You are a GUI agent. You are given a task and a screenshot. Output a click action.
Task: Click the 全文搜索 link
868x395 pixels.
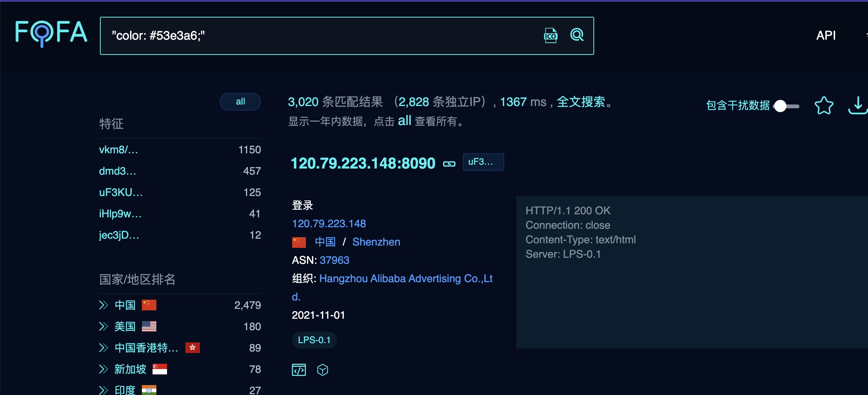580,102
